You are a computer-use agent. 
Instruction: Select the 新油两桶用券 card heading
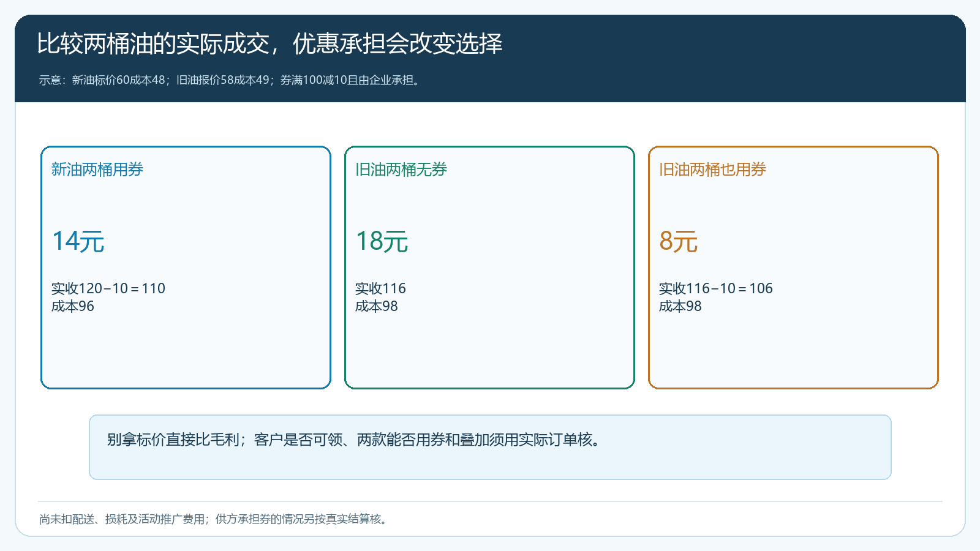97,170
